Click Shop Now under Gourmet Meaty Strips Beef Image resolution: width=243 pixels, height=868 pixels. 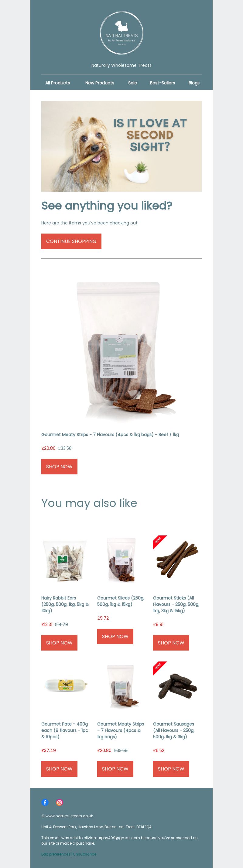click(x=59, y=467)
